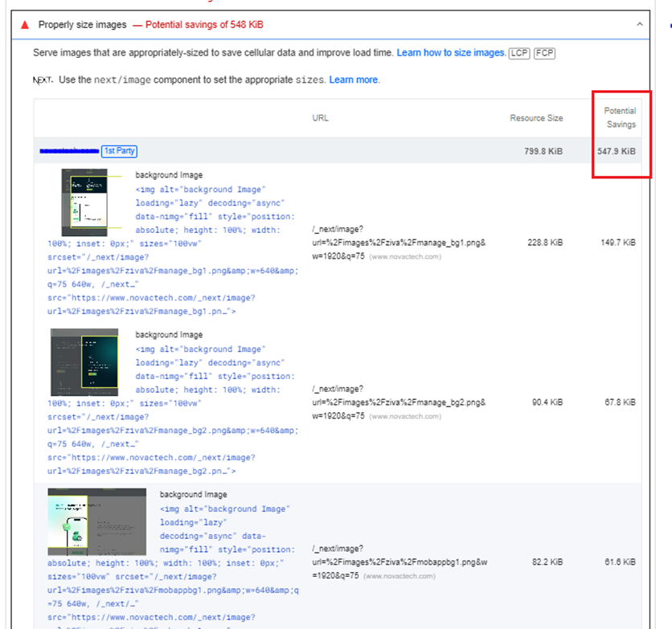Click the Resource Size column header
The width and height of the screenshot is (672, 629).
click(536, 118)
